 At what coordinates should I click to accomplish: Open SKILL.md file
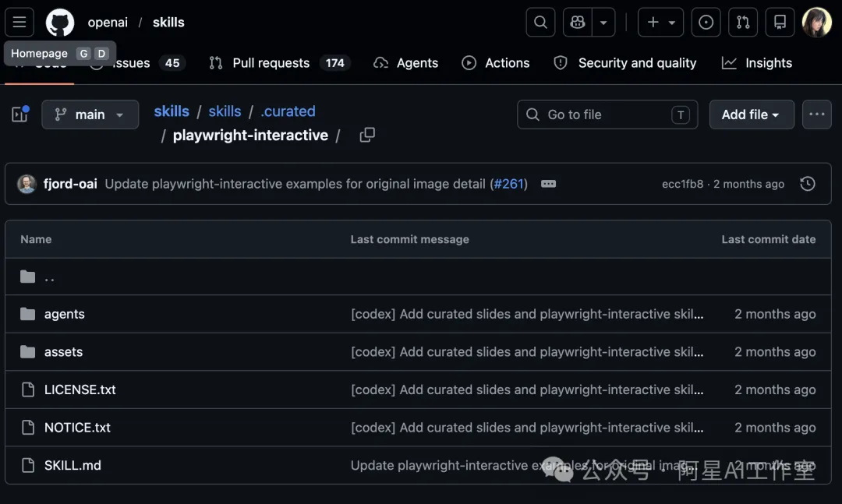73,465
